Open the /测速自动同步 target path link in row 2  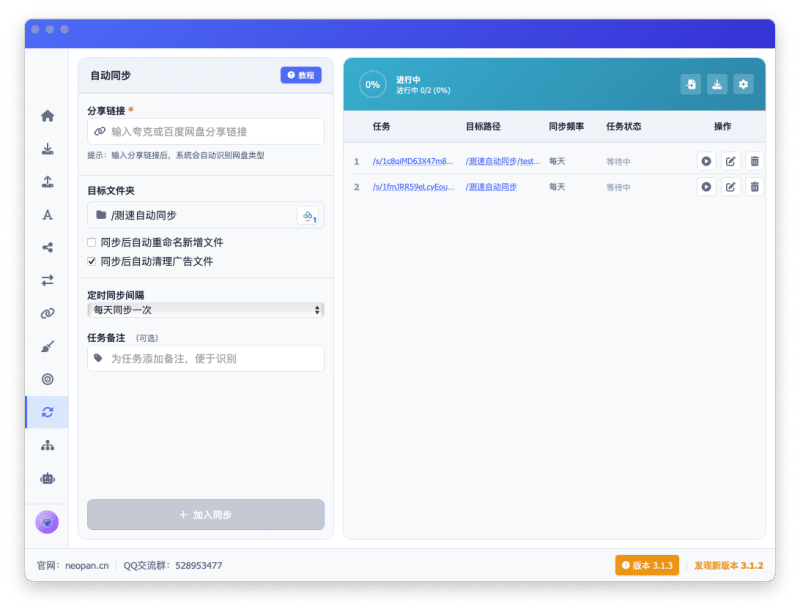pyautogui.click(x=491, y=187)
